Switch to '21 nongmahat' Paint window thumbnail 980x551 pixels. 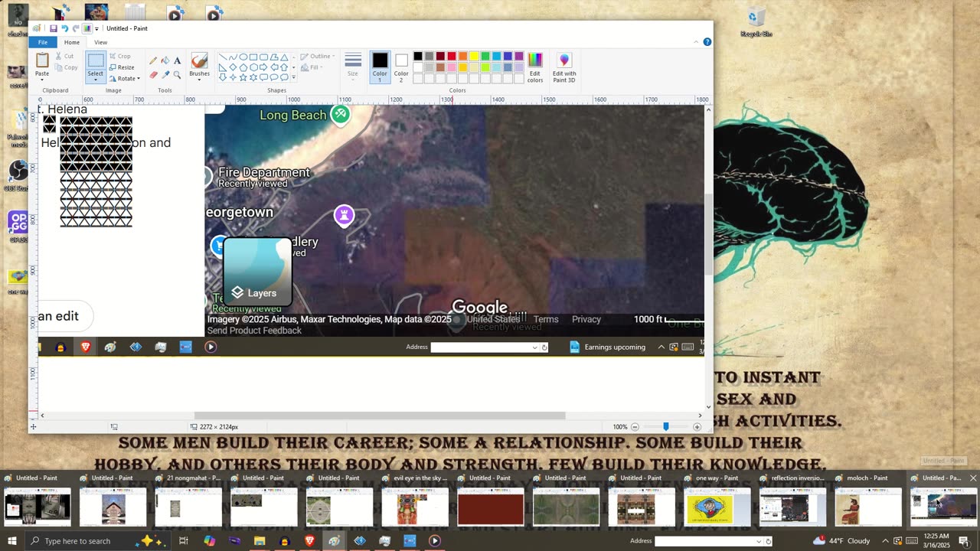tap(188, 500)
